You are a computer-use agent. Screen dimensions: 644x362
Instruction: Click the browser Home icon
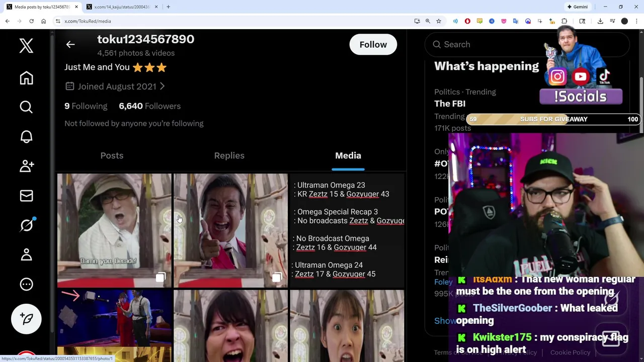coord(43,21)
